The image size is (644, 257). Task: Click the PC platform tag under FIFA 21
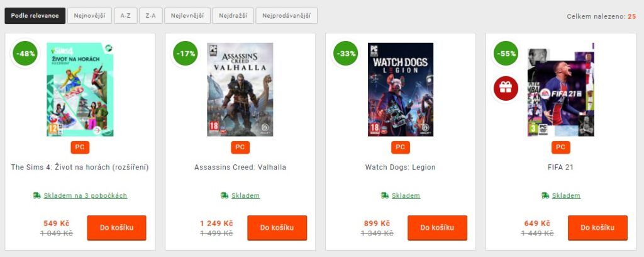point(560,147)
